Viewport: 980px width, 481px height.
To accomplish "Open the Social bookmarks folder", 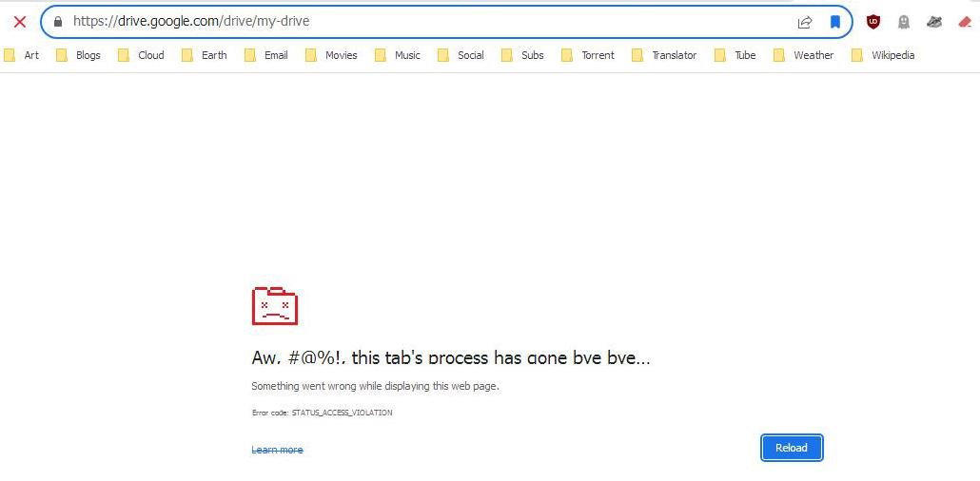I will [x=461, y=55].
